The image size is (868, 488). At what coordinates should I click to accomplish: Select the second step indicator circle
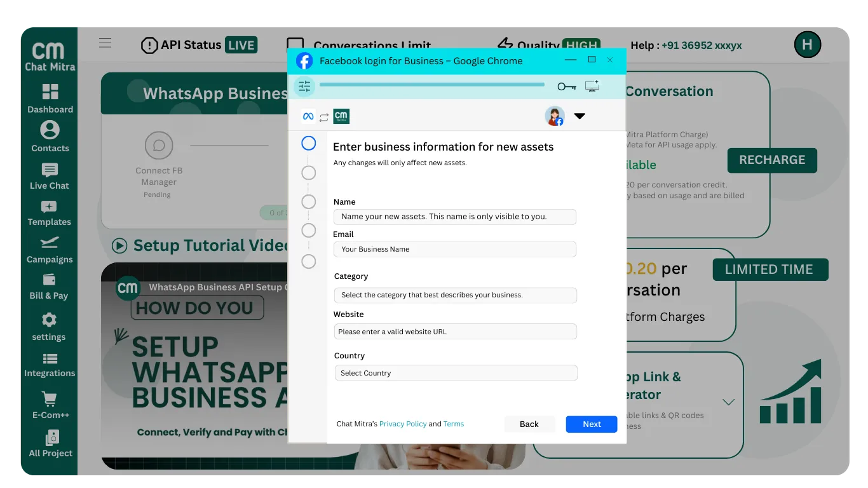pos(308,172)
